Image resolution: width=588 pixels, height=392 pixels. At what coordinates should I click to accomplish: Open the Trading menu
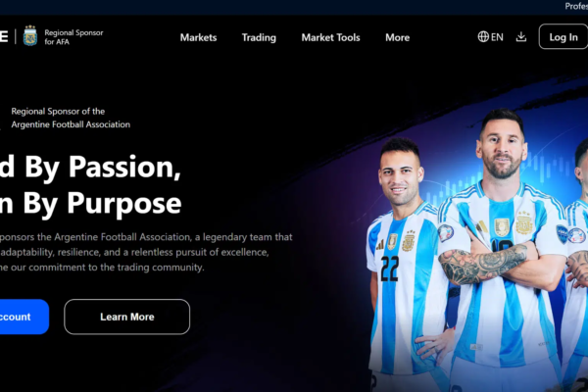259,37
